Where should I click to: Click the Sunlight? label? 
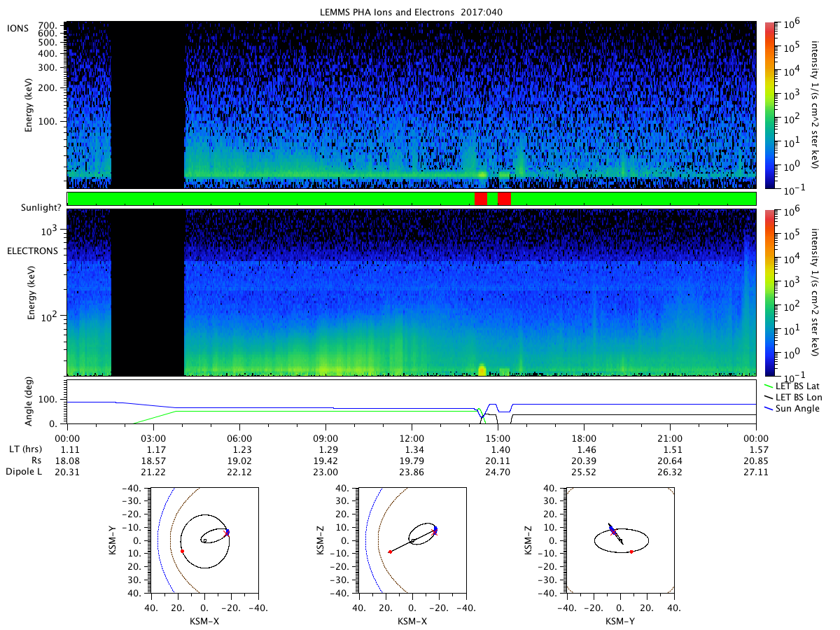pyautogui.click(x=31, y=208)
